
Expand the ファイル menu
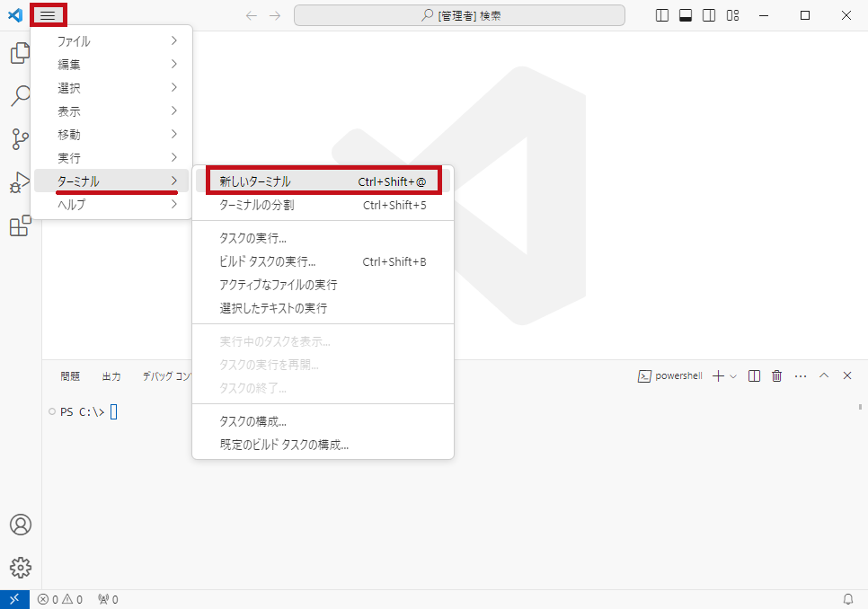click(111, 41)
